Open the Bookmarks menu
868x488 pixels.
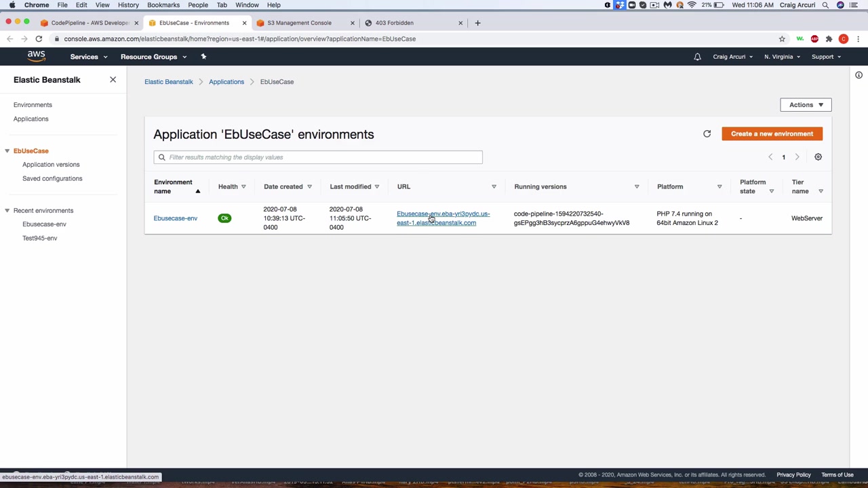coord(163,5)
